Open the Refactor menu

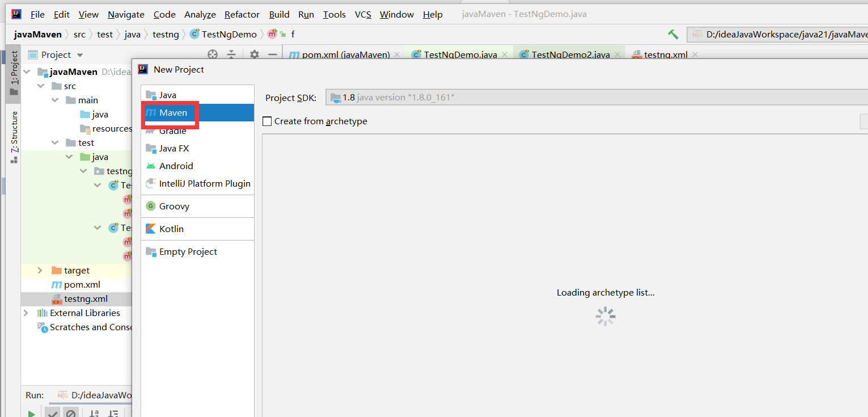(x=242, y=14)
